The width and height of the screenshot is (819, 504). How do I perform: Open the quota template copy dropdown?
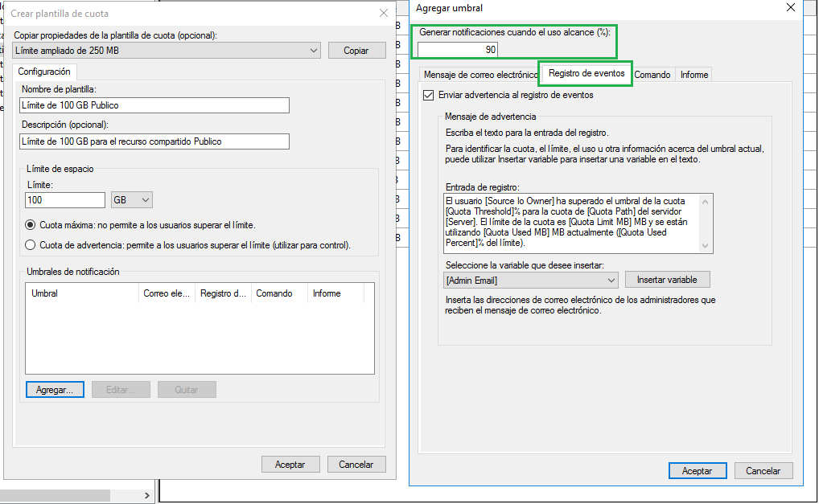167,51
